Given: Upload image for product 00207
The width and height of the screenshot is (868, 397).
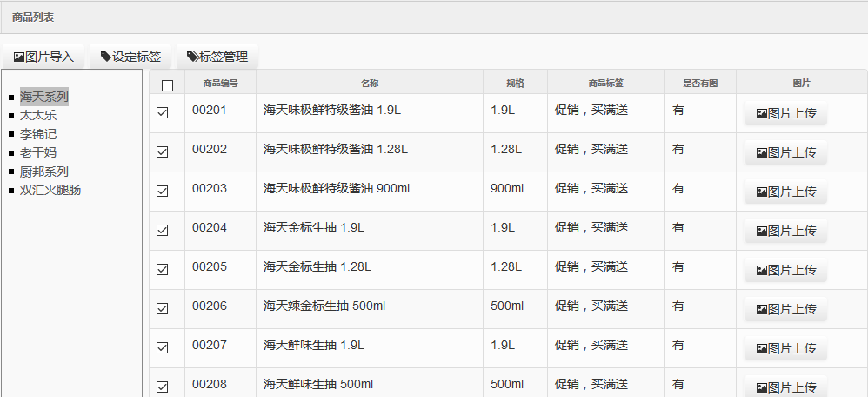Looking at the screenshot, I should point(786,348).
